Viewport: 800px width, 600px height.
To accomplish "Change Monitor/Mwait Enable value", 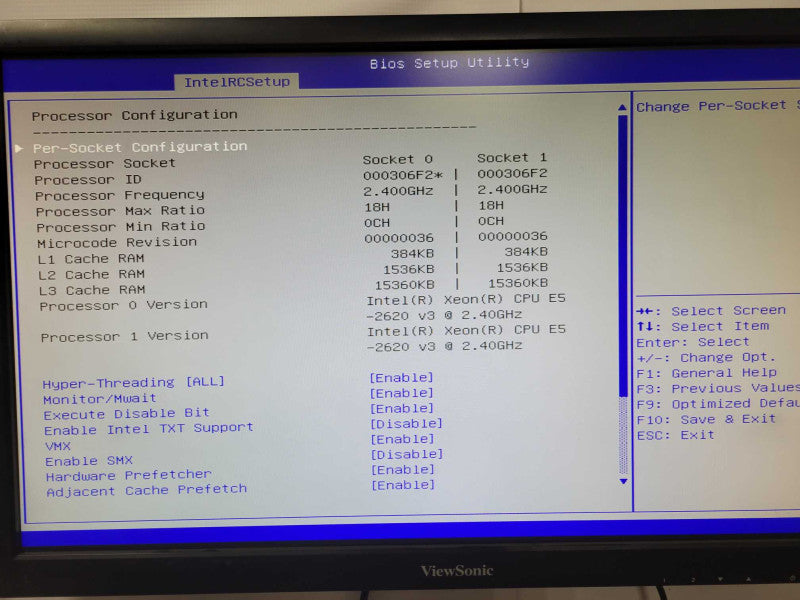I will [x=402, y=393].
